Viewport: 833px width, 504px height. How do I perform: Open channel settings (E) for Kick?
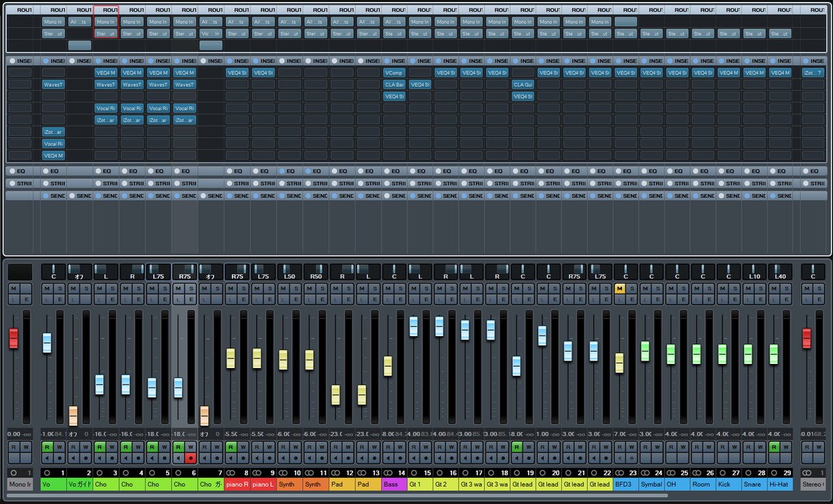click(734, 300)
